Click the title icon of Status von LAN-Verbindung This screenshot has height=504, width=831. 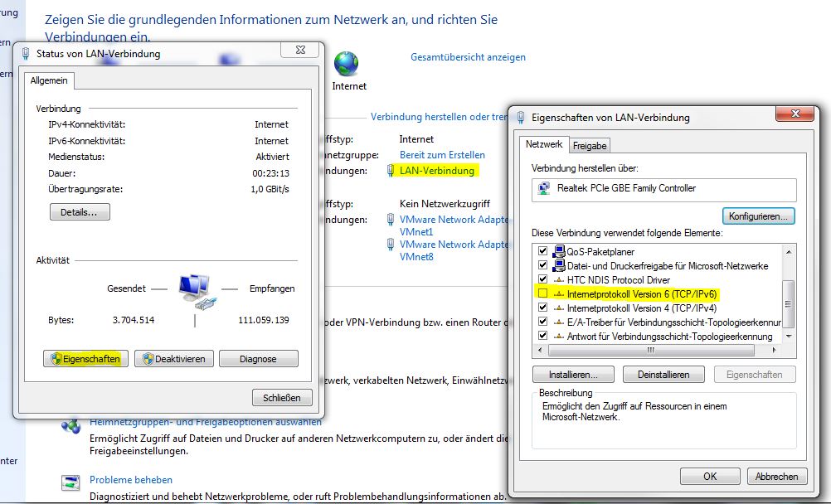(x=26, y=54)
